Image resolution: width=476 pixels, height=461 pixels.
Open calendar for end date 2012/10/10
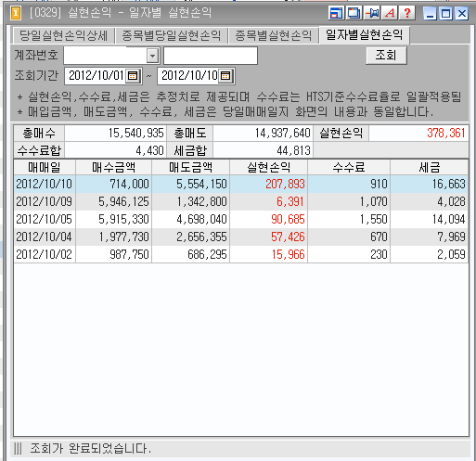[225, 76]
